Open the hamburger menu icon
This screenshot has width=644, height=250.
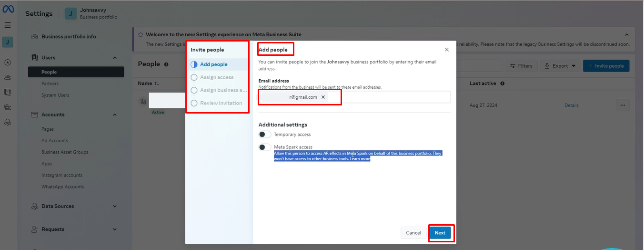[8, 25]
